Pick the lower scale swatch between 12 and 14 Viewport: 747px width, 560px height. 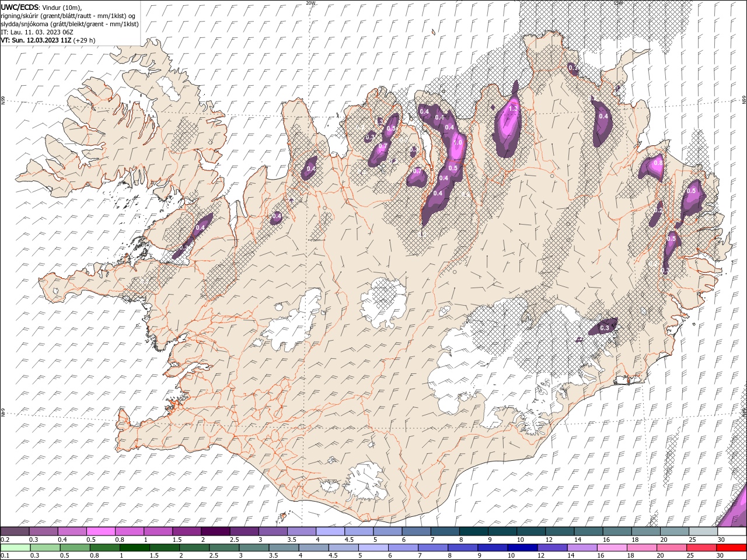[551, 548]
